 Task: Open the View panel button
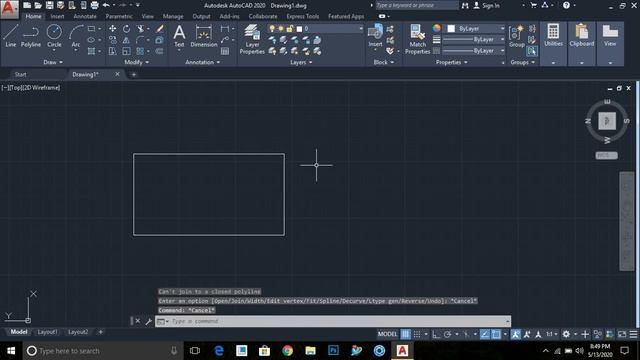pyautogui.click(x=610, y=43)
